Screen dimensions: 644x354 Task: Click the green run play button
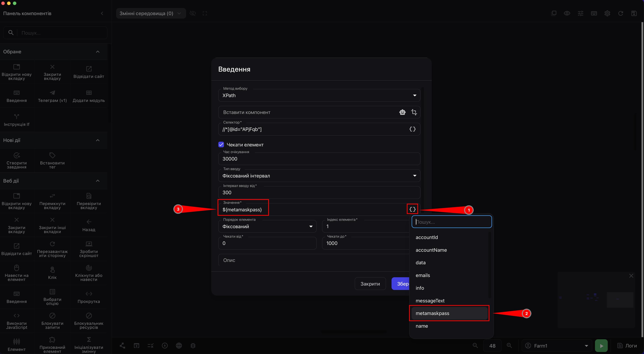[x=601, y=346]
